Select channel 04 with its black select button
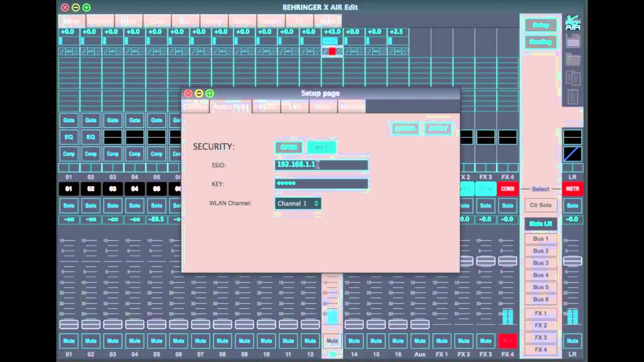644x362 pixels. [x=134, y=189]
